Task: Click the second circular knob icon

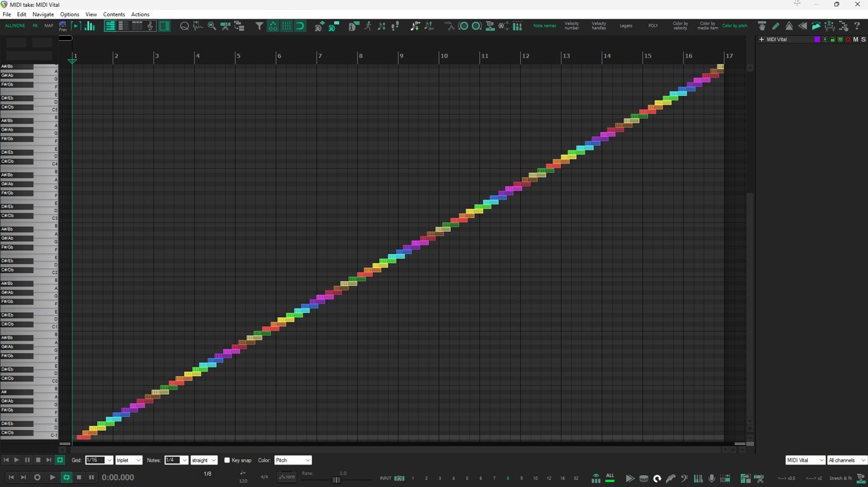Action: tap(476, 26)
